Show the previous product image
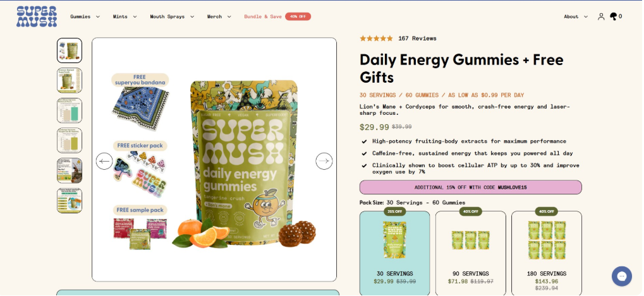 coord(104,161)
